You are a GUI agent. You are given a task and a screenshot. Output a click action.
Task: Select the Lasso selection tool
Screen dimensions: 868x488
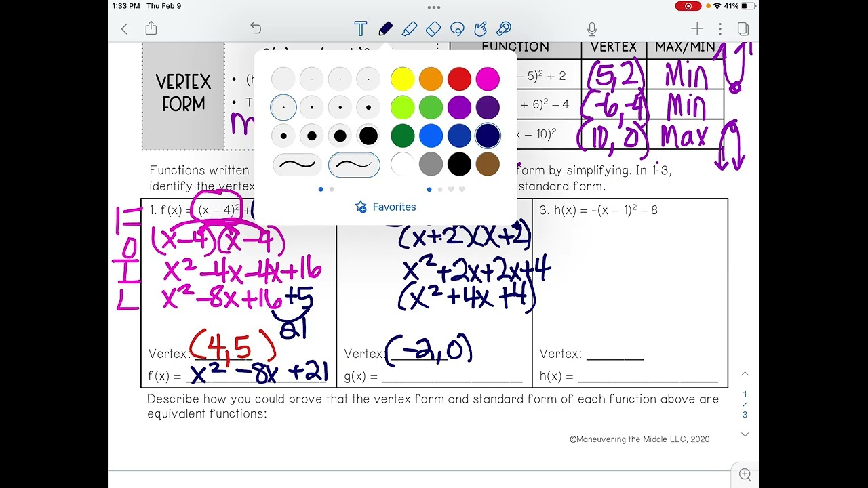pos(457,28)
